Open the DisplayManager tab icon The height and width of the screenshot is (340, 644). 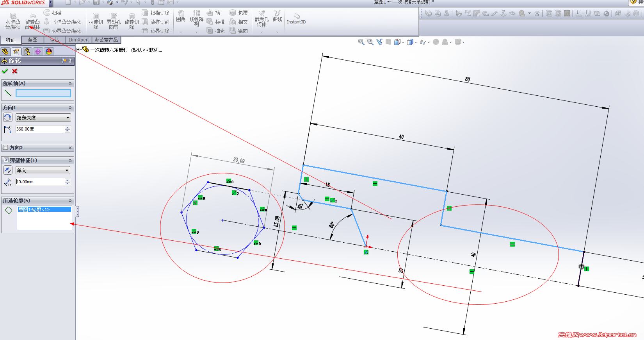49,52
